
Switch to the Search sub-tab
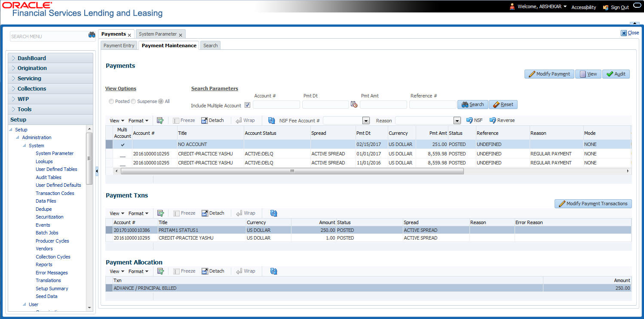click(x=211, y=46)
